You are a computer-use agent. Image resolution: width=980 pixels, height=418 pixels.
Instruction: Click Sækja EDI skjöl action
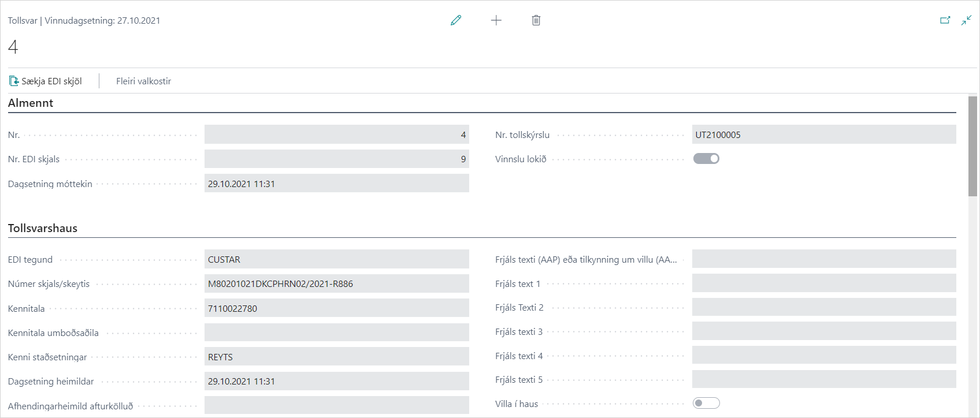pos(51,81)
